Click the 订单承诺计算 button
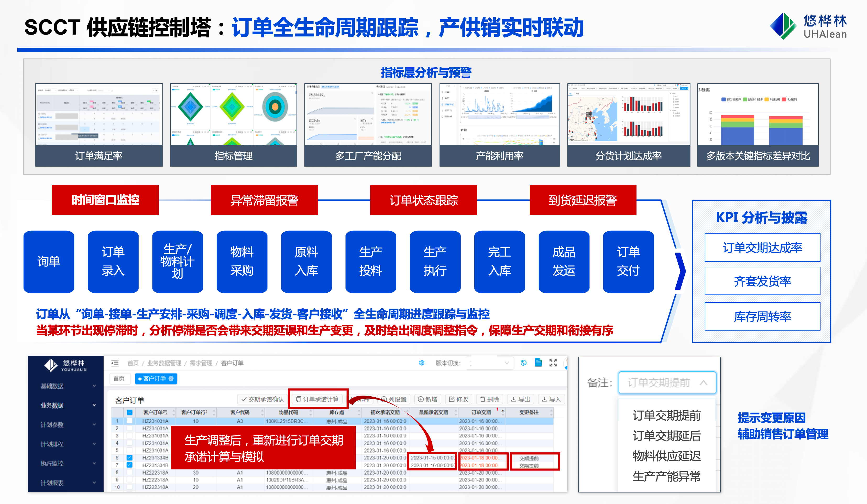 click(x=317, y=399)
